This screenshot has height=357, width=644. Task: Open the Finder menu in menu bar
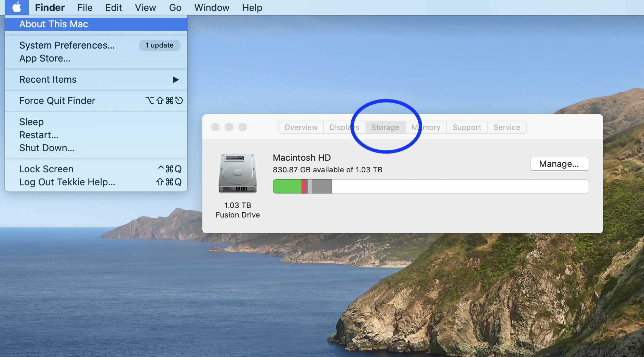[50, 8]
